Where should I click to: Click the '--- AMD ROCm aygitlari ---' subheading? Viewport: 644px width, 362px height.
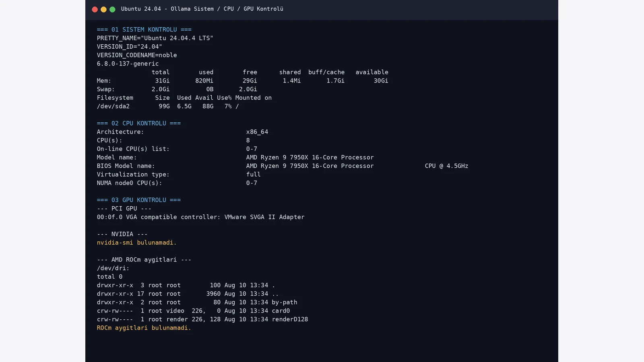click(x=144, y=260)
